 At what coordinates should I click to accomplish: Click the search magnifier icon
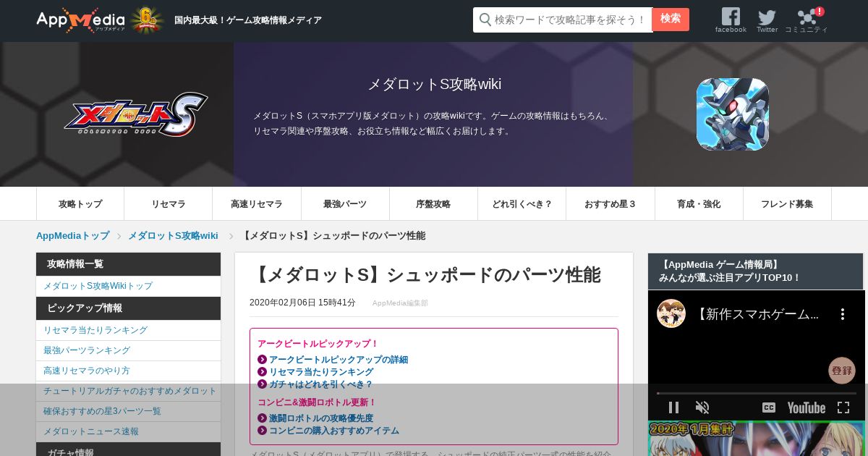coord(485,20)
